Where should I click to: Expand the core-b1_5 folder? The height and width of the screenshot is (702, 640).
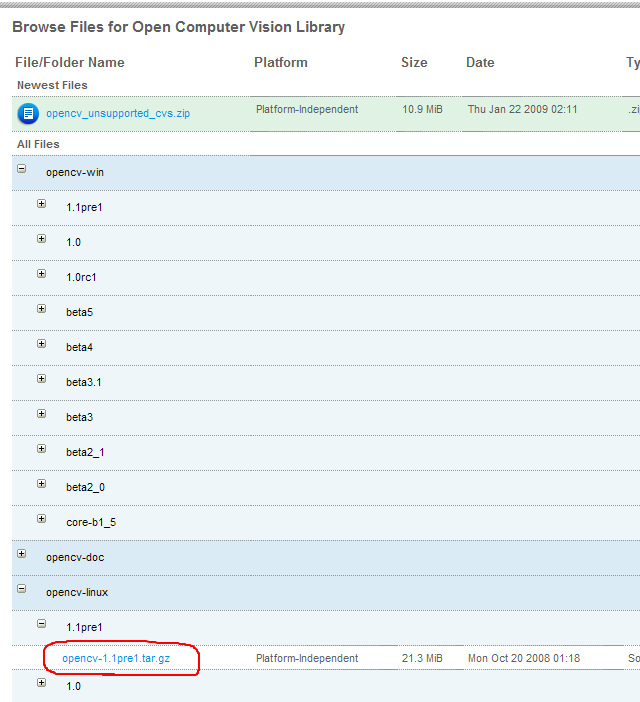(42, 518)
